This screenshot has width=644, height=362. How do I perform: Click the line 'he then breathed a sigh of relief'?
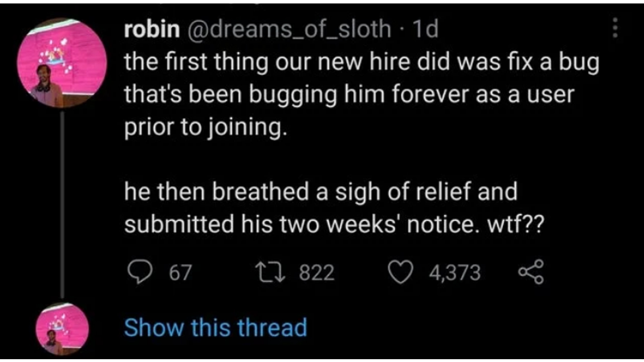[x=320, y=191]
